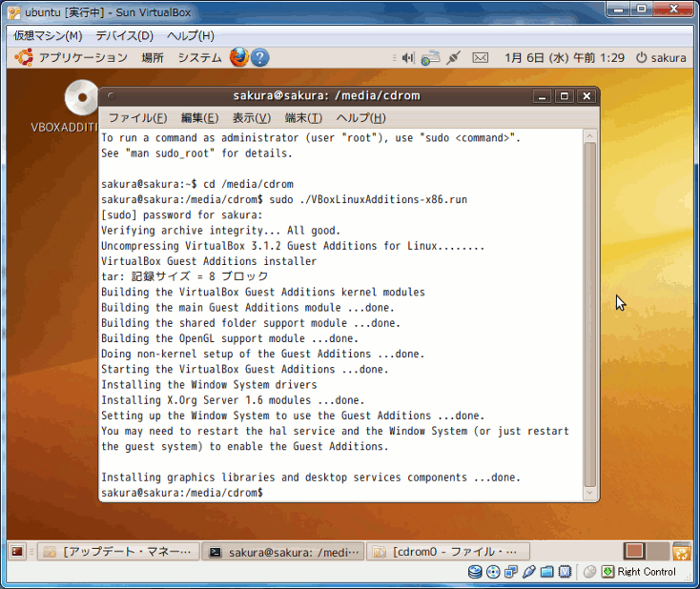This screenshot has height=589, width=700.
Task: Click the date and time clock
Action: (x=565, y=57)
